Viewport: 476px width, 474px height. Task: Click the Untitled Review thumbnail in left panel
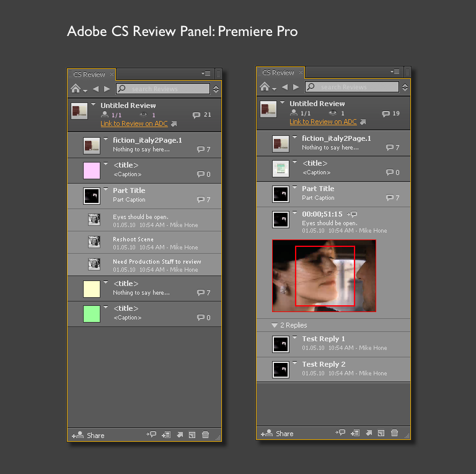point(79,111)
